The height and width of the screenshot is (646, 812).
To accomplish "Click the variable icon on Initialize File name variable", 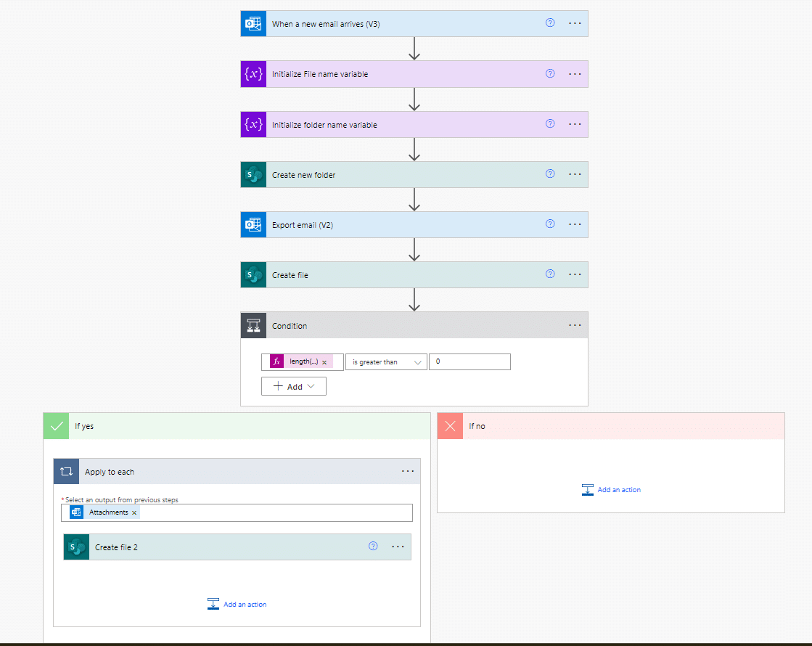I will [x=253, y=73].
